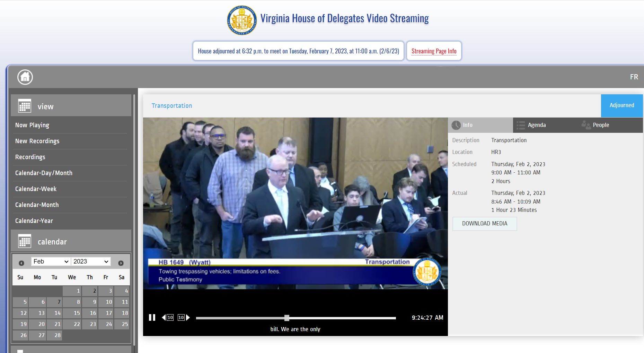
Task: Switch language with the FR link
Action: tap(634, 77)
